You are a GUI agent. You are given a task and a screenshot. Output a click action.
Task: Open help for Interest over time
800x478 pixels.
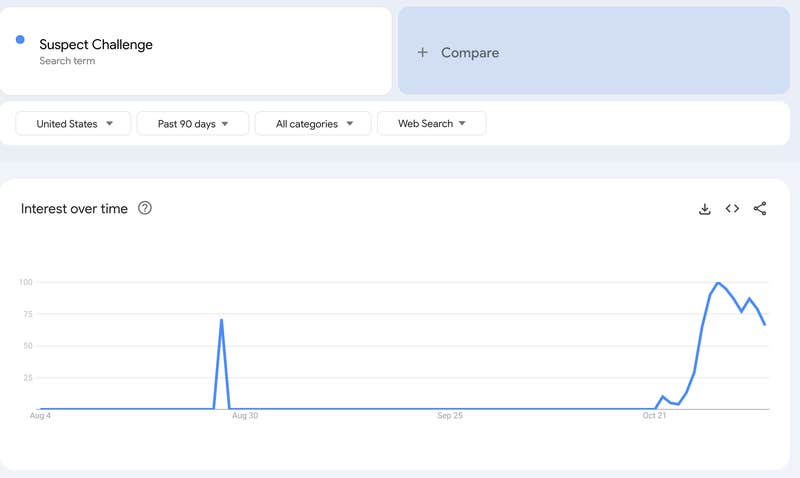point(145,209)
